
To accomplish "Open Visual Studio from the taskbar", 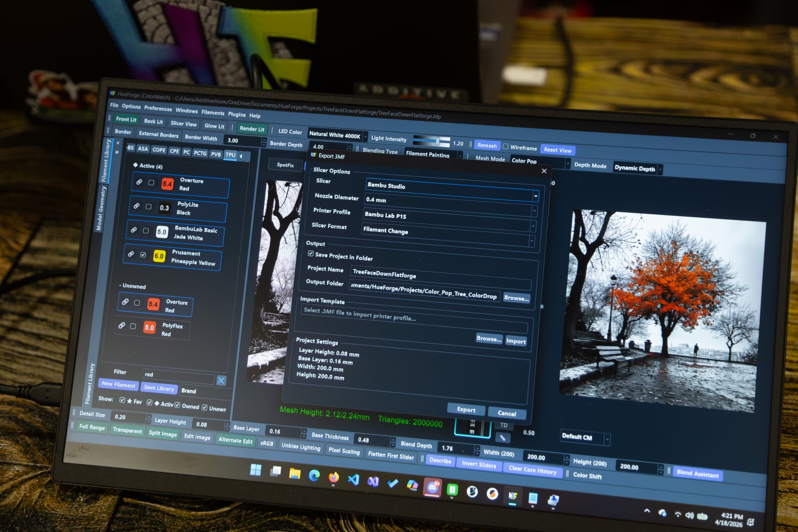I will tap(373, 481).
